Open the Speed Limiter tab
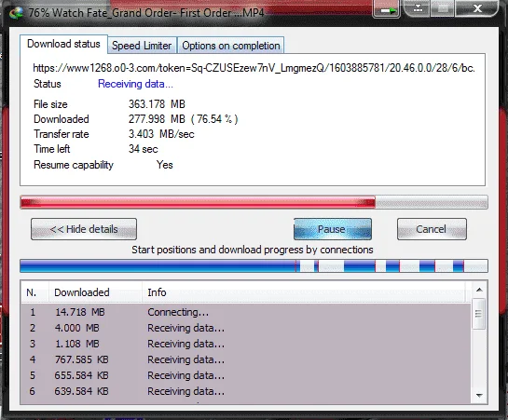 click(x=142, y=46)
